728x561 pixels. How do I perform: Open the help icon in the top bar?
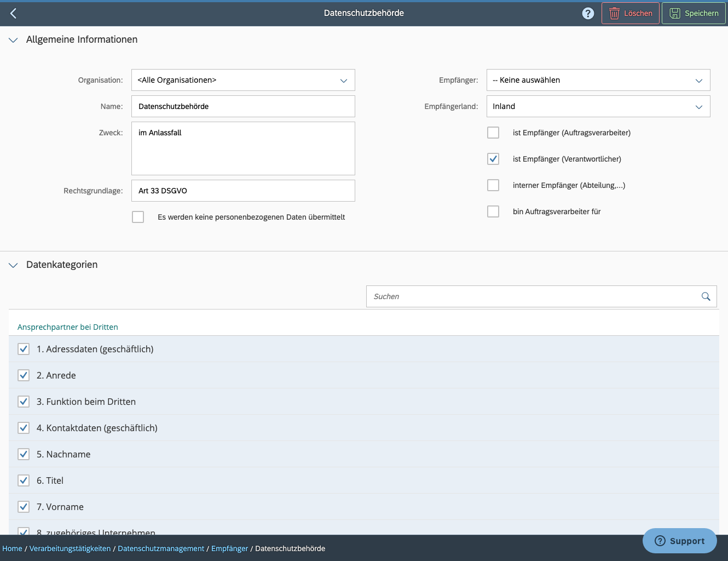click(588, 13)
